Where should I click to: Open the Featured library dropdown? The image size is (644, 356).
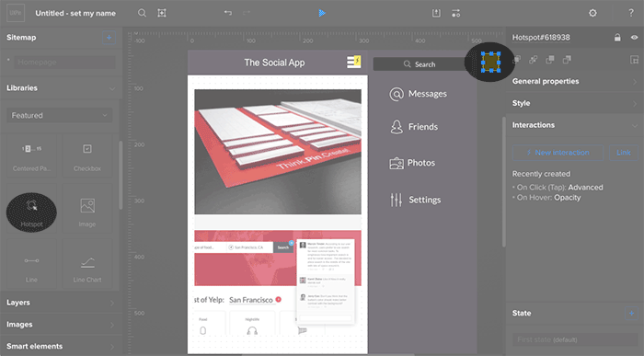(x=60, y=115)
